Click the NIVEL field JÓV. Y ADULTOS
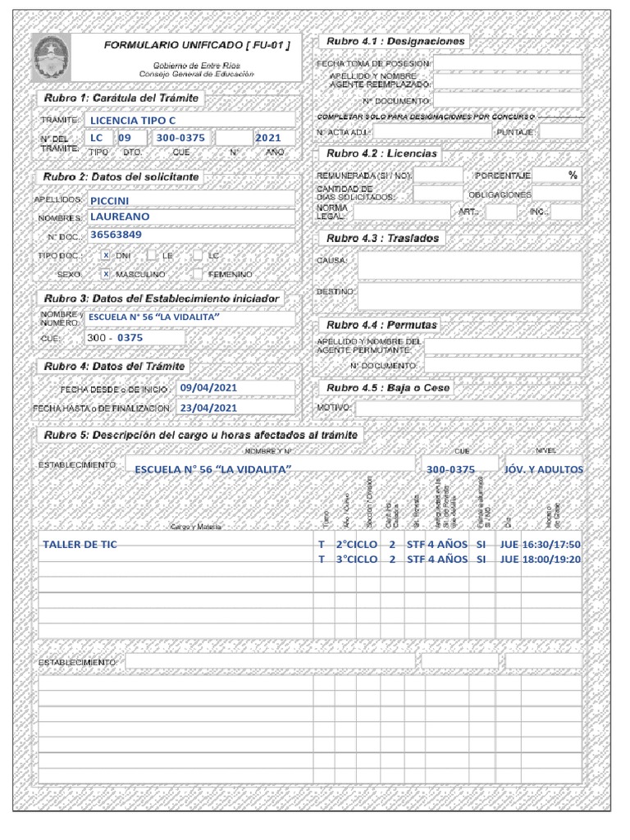 pyautogui.click(x=544, y=464)
